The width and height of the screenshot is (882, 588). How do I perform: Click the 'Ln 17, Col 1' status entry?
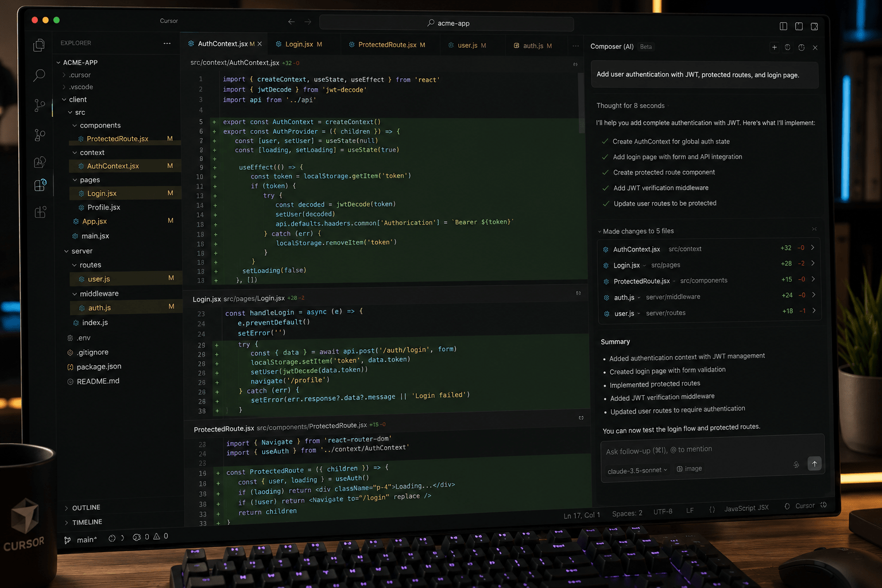pos(581,515)
